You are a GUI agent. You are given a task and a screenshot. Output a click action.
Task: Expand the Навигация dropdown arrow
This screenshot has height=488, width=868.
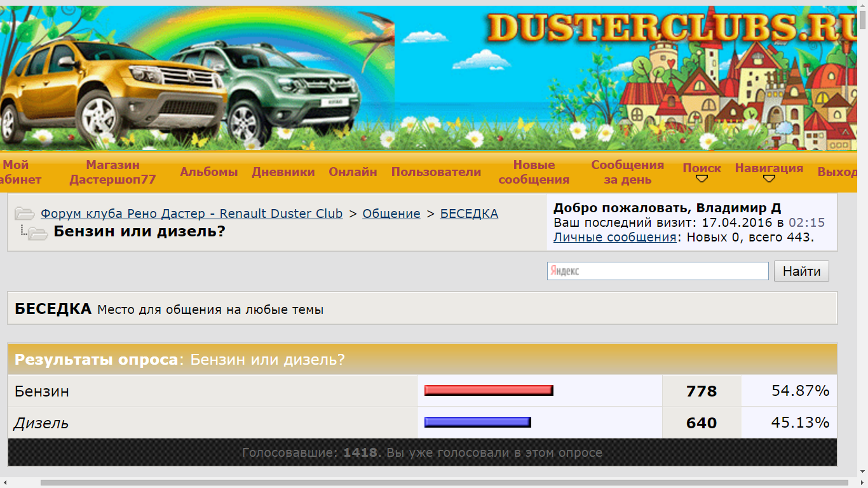click(769, 179)
